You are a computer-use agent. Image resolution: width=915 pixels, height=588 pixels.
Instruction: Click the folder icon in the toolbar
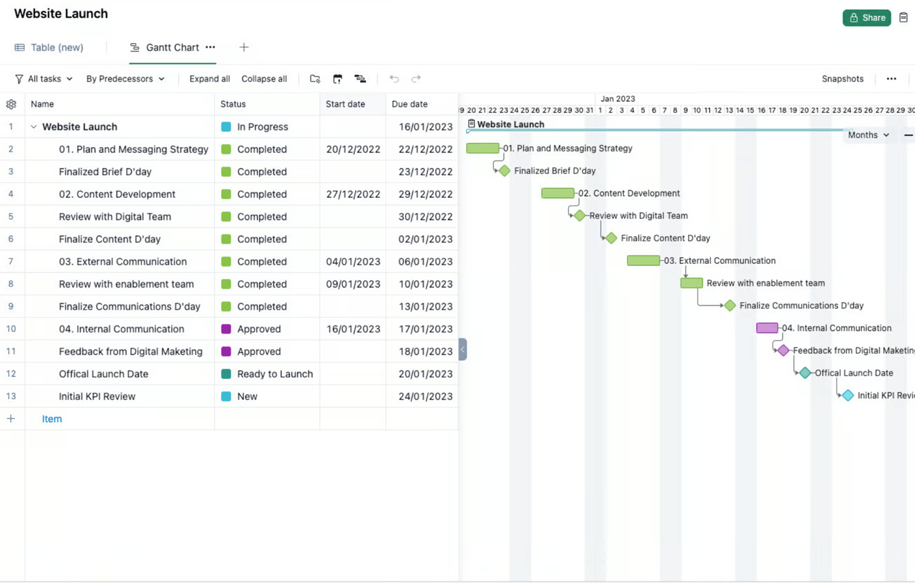315,79
